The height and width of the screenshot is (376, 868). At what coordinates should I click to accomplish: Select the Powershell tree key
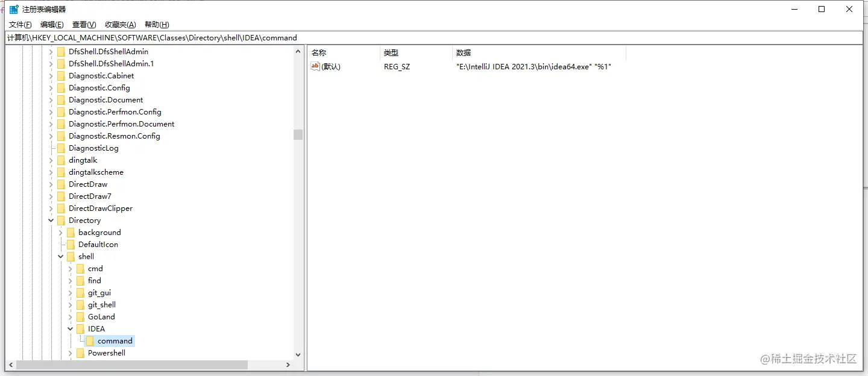(107, 353)
